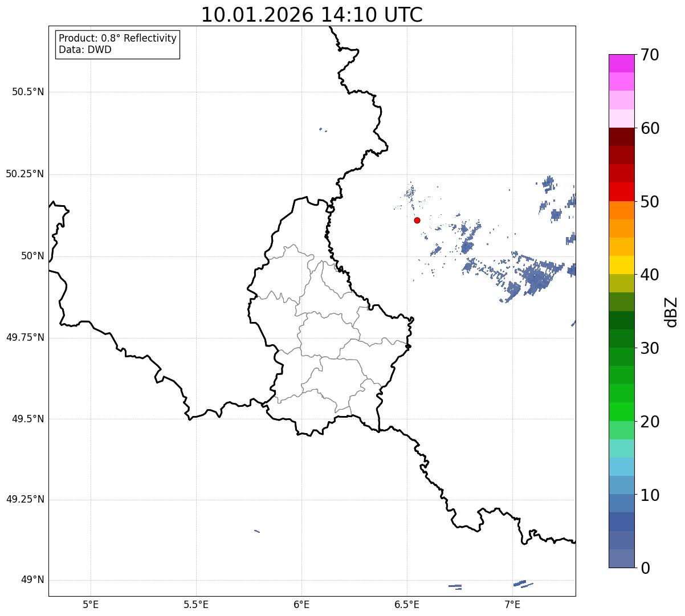Click the colorbar label 70
The width and height of the screenshot is (685, 616).
[x=650, y=55]
